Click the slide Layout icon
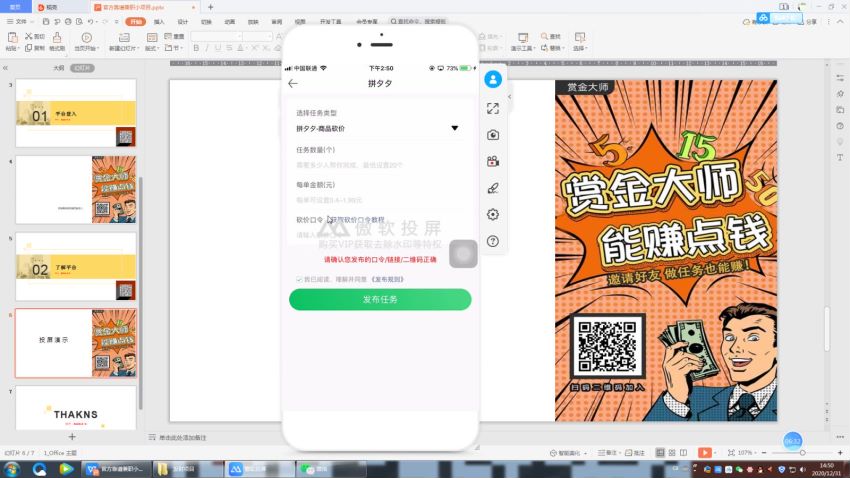Image resolution: width=850 pixels, height=478 pixels. click(x=152, y=37)
